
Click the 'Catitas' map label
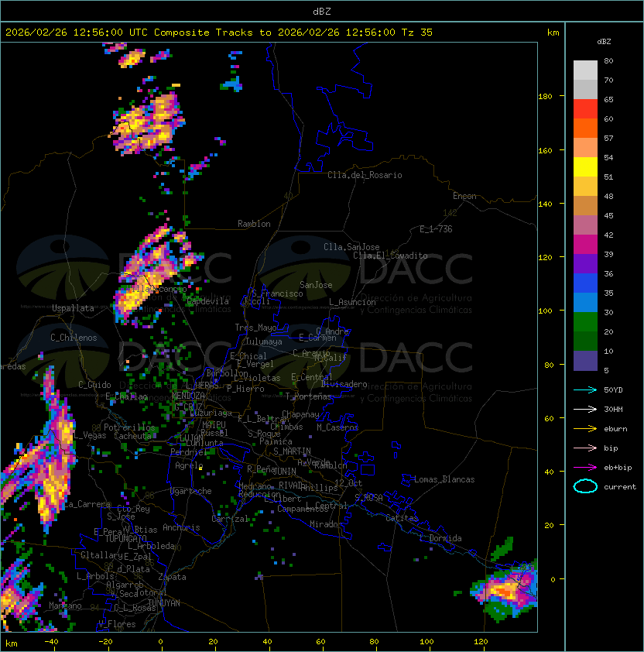402,518
